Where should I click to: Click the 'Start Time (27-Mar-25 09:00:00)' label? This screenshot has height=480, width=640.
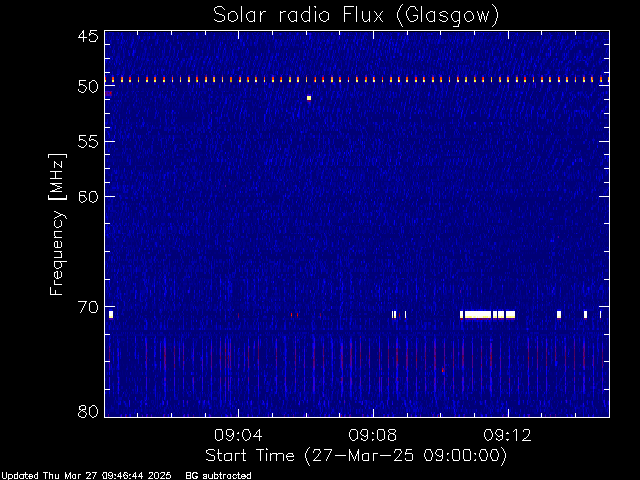tap(356, 456)
